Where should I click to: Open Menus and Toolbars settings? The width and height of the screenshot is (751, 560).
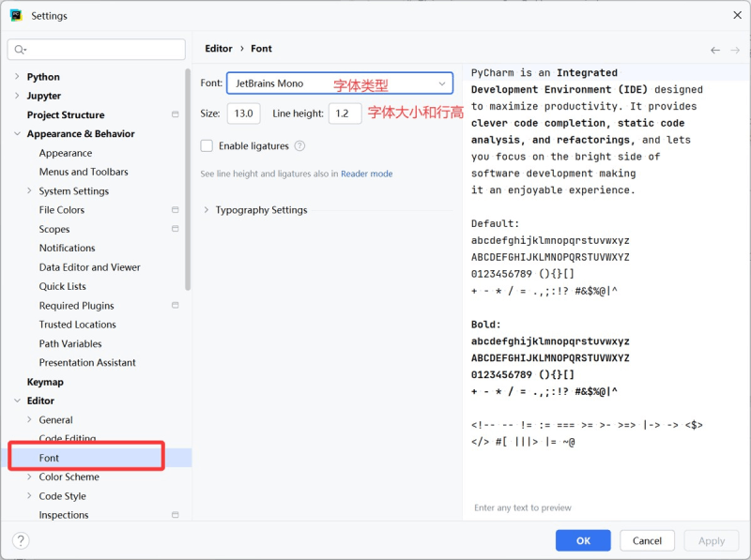(x=84, y=172)
